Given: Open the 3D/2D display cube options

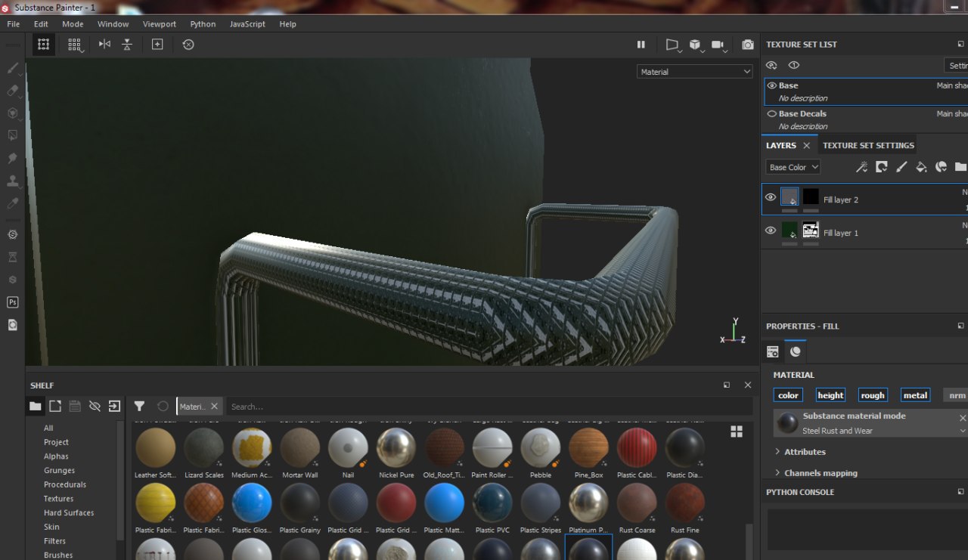Looking at the screenshot, I should (695, 45).
